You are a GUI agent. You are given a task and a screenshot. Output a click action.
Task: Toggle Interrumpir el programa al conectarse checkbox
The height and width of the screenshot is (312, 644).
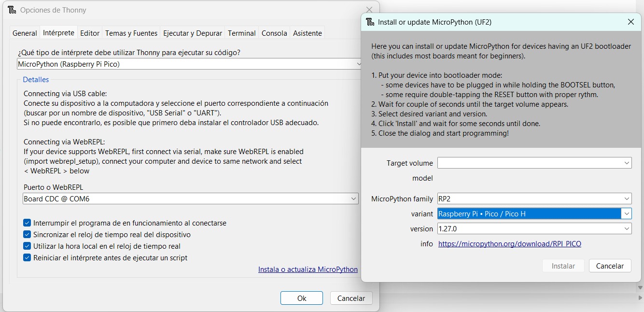27,223
